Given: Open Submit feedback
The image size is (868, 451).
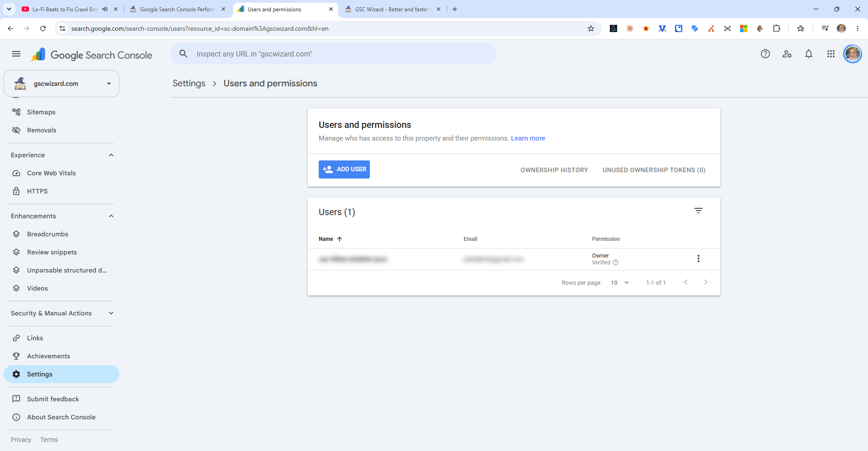Looking at the screenshot, I should pyautogui.click(x=53, y=399).
